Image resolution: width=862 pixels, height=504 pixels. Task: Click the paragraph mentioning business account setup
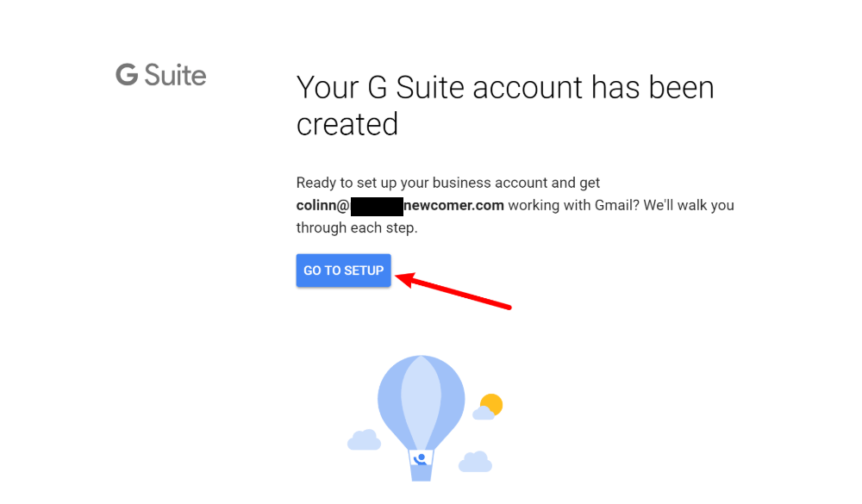coord(447,183)
